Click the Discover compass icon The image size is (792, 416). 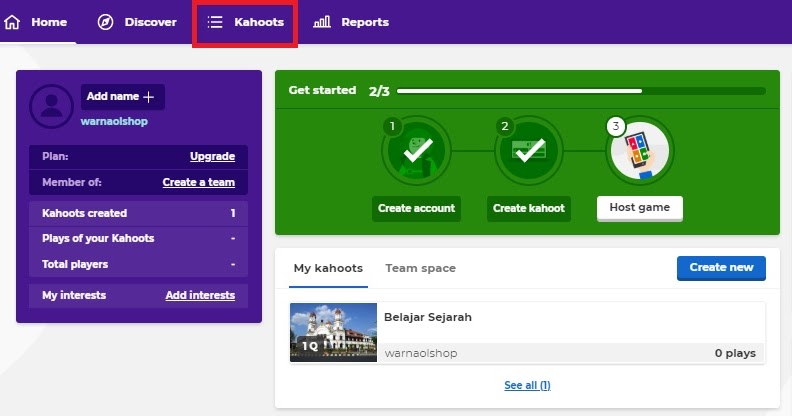click(x=105, y=22)
